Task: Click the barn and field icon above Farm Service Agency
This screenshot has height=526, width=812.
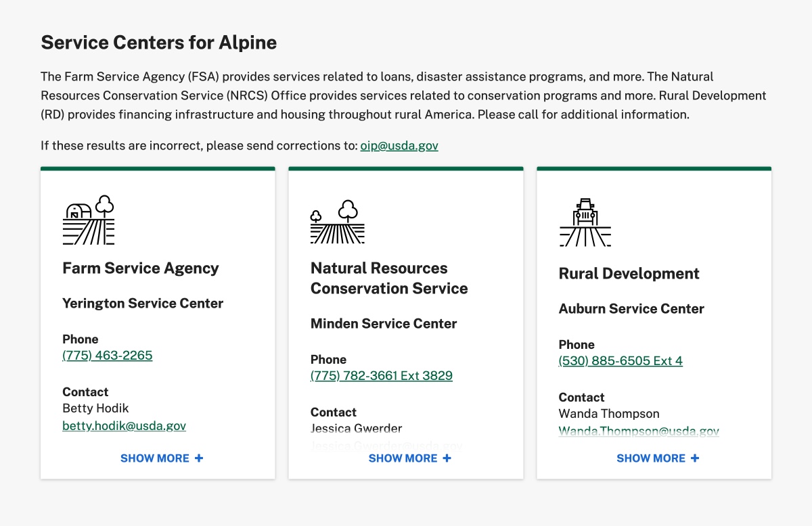Action: click(x=88, y=220)
